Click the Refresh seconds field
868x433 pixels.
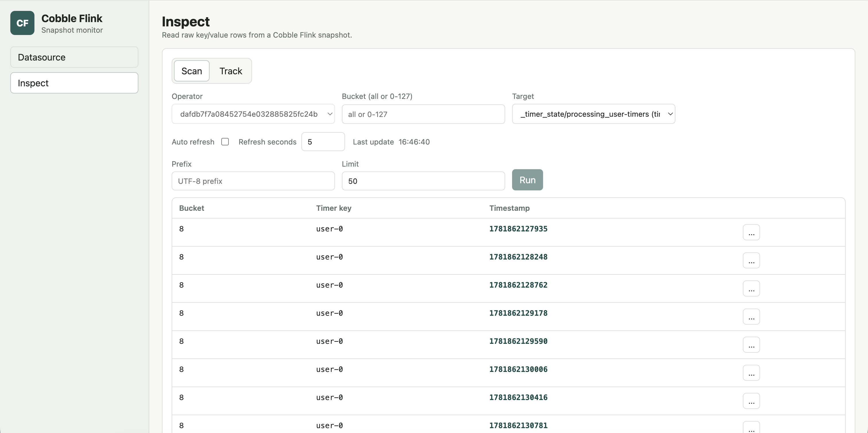pyautogui.click(x=323, y=142)
